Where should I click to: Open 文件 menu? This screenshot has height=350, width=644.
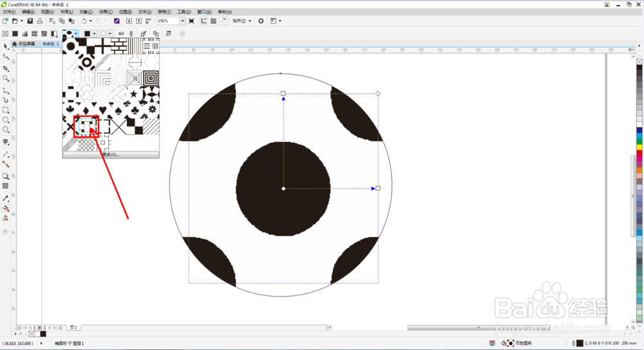pyautogui.click(x=9, y=12)
